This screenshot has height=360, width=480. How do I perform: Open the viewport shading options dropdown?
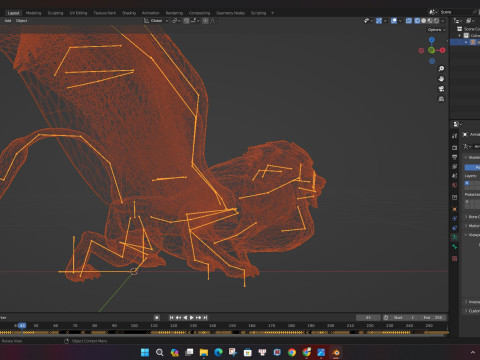coord(443,21)
